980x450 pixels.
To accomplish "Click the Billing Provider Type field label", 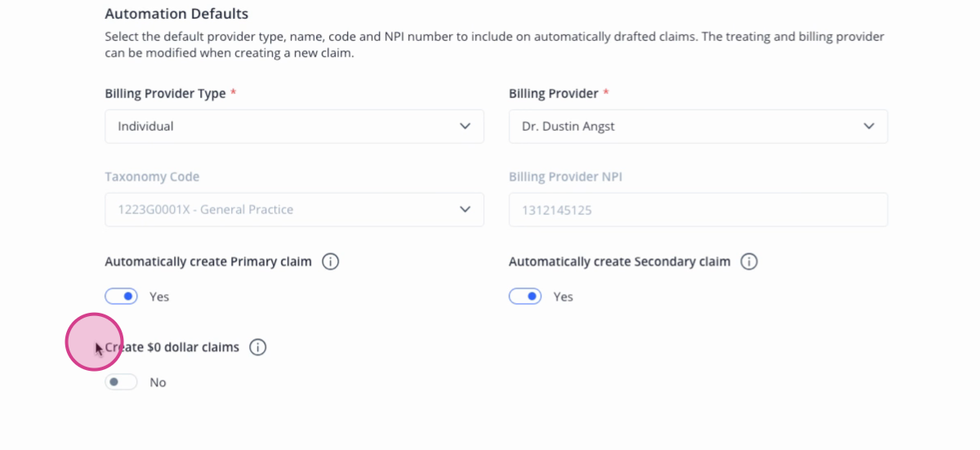I will tap(165, 94).
